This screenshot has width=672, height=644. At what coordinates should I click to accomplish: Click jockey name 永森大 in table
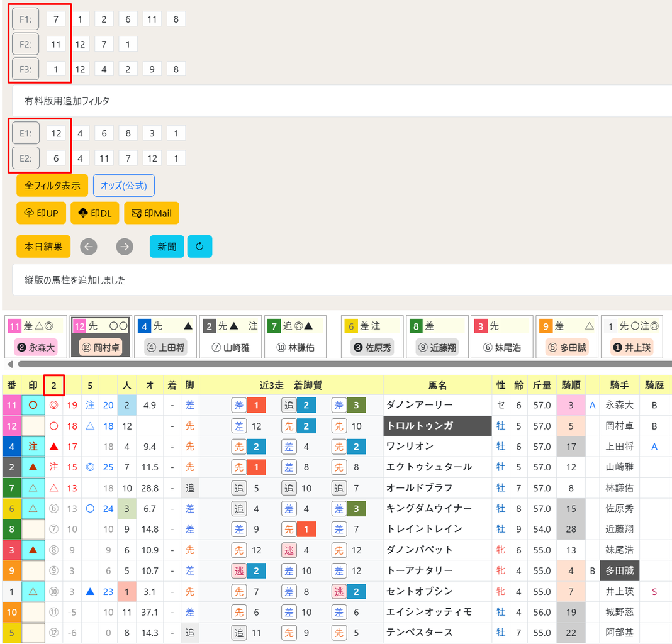[619, 405]
